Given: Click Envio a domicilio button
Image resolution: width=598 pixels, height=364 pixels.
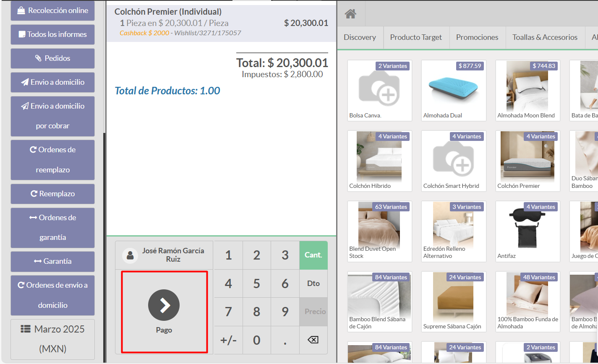Looking at the screenshot, I should (x=52, y=82).
